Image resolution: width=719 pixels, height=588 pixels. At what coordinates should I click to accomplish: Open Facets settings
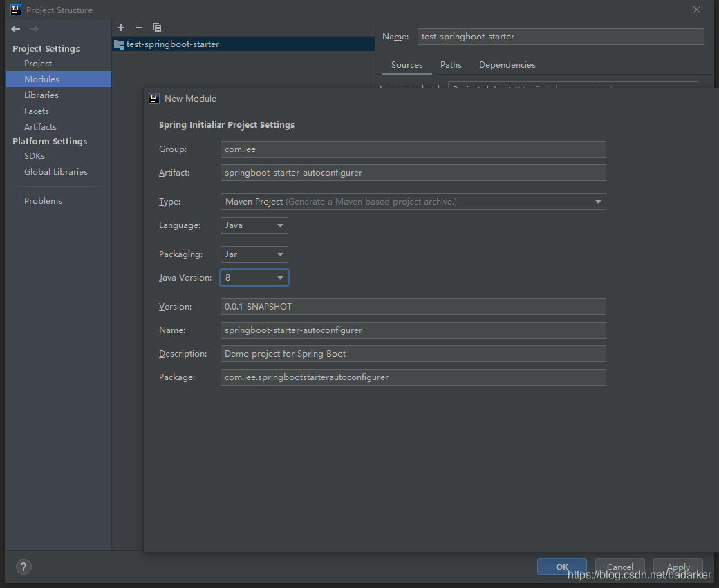tap(36, 111)
